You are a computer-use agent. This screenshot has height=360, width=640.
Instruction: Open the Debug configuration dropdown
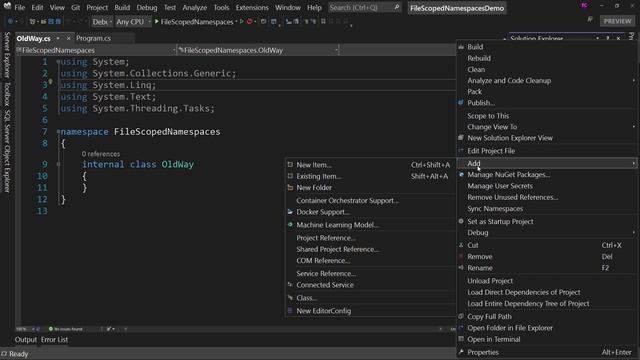coord(102,22)
